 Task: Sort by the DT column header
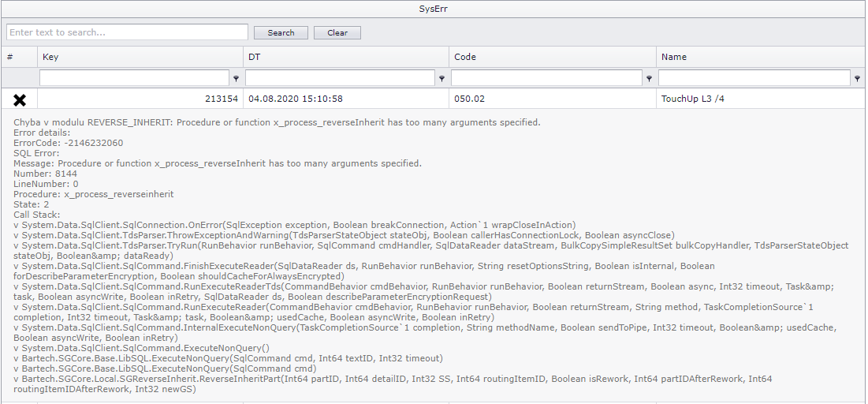point(346,57)
